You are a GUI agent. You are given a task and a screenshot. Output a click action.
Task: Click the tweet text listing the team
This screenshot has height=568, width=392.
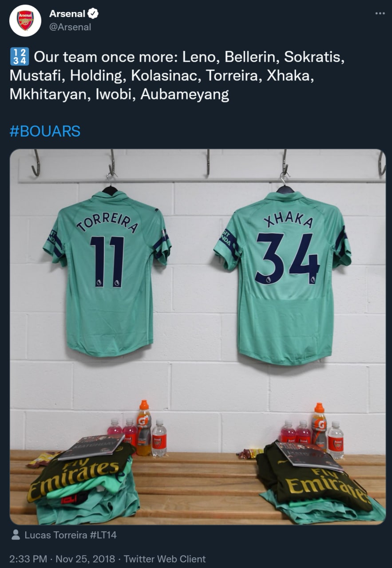tap(178, 76)
